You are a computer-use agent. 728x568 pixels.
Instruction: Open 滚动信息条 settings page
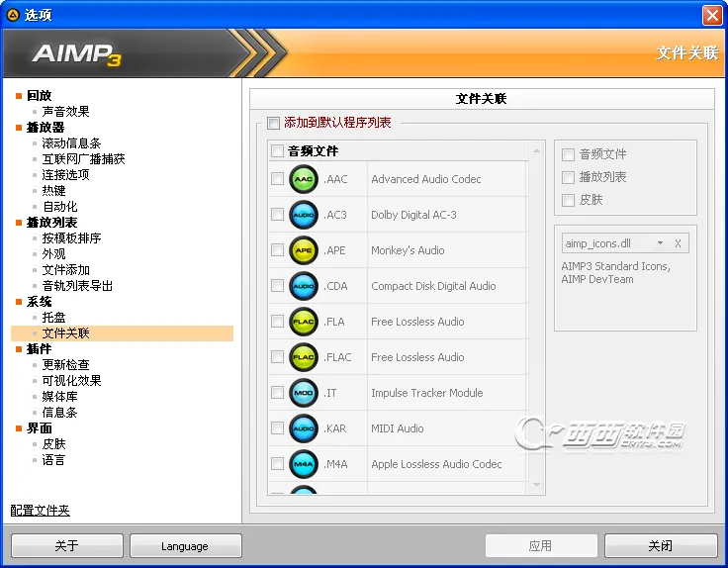[71, 143]
